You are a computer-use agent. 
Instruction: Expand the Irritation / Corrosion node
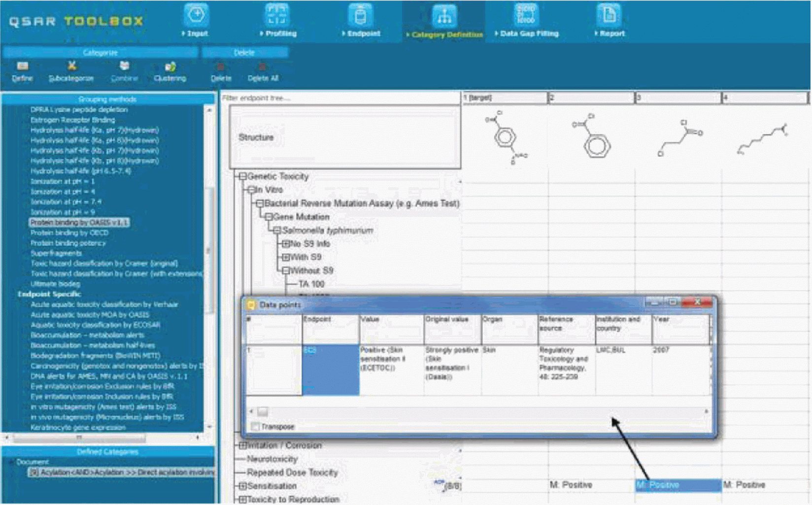click(242, 445)
